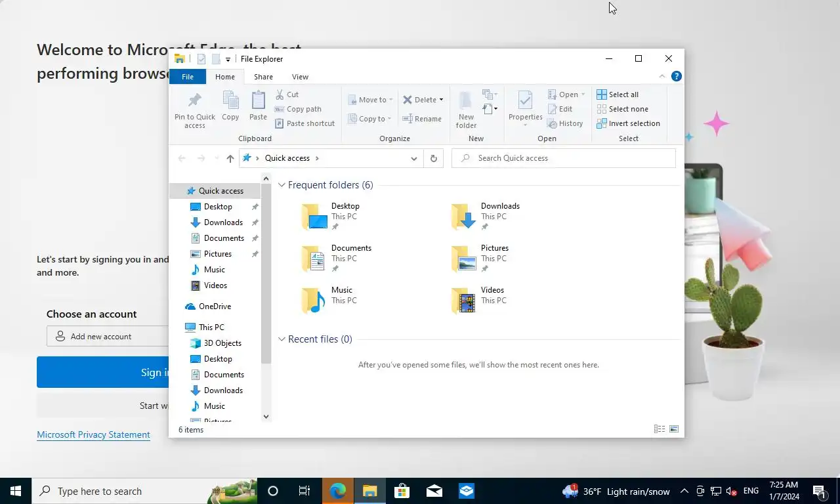Click Invert selection in ribbon
The image size is (840, 504).
pyautogui.click(x=628, y=123)
